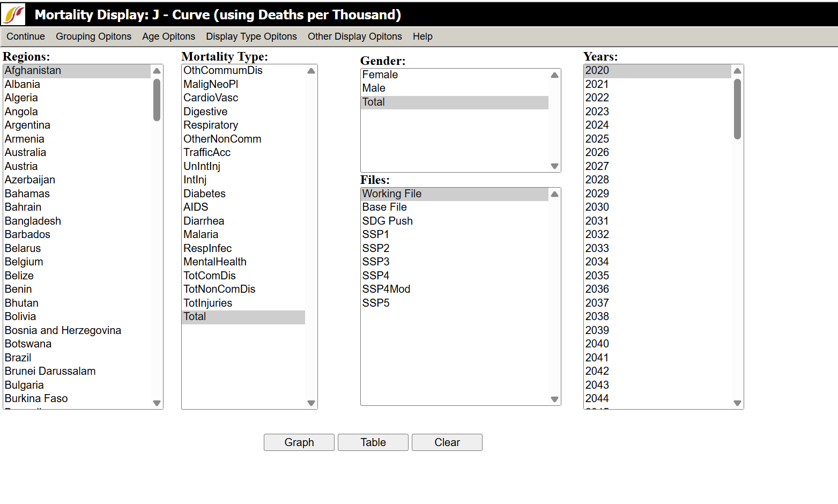Expand Other Display Opitons menu
The height and width of the screenshot is (504, 838).
click(x=354, y=36)
